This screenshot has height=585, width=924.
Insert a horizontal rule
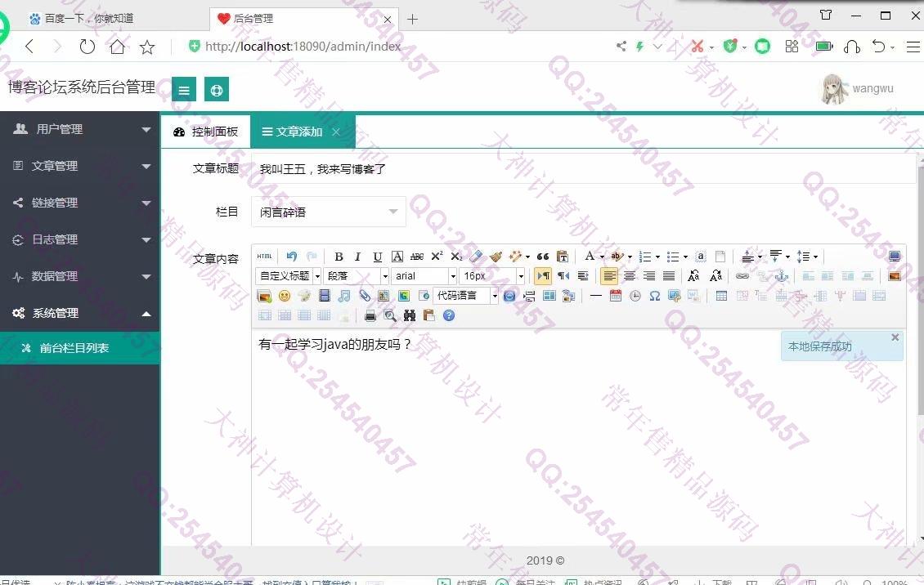click(x=596, y=296)
